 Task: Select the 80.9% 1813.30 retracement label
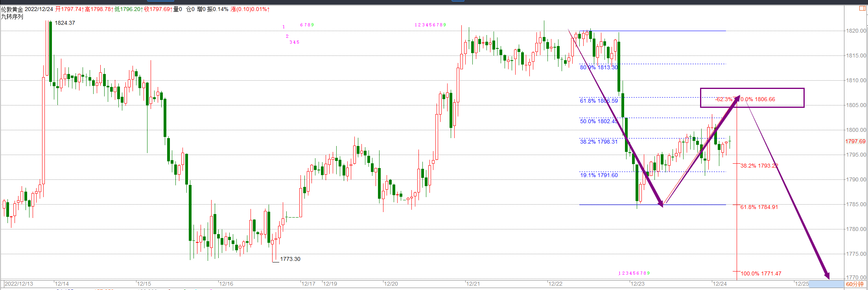599,67
